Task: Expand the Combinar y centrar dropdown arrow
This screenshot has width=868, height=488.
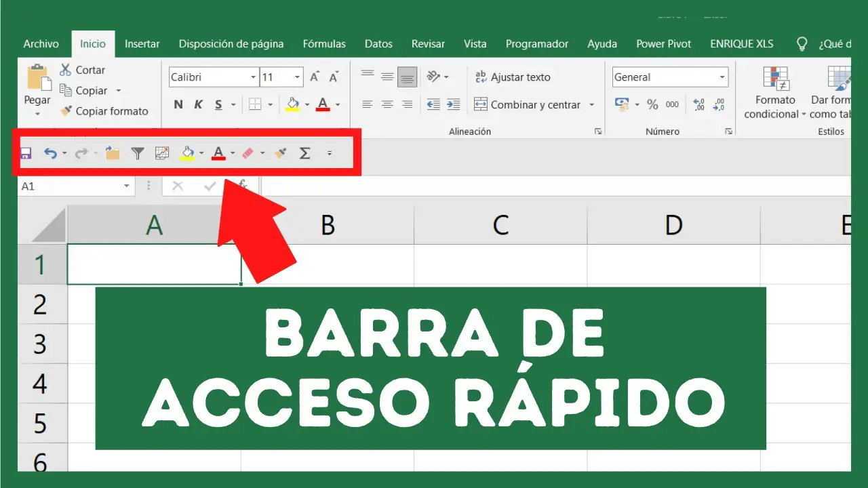Action: pyautogui.click(x=591, y=105)
